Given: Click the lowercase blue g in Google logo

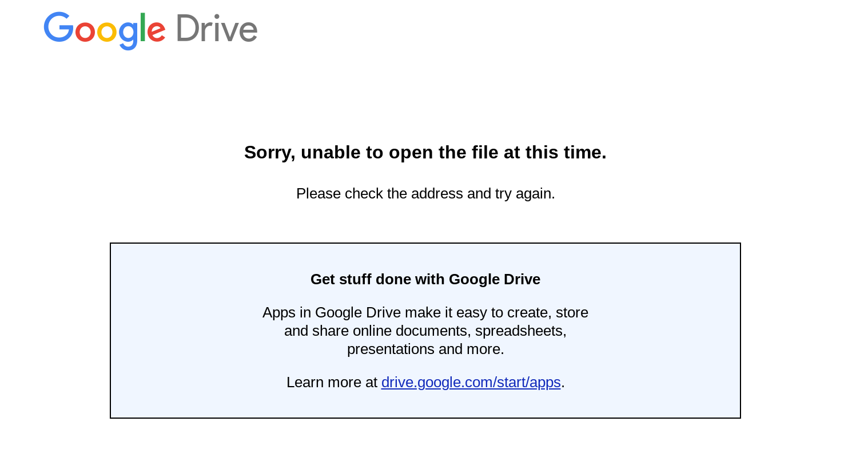Looking at the screenshot, I should [129, 35].
